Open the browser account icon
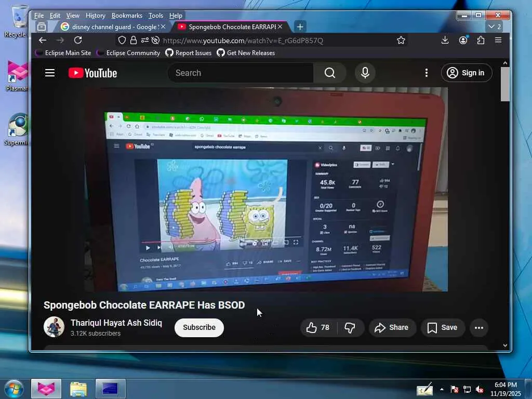The image size is (532, 399). coord(463,41)
